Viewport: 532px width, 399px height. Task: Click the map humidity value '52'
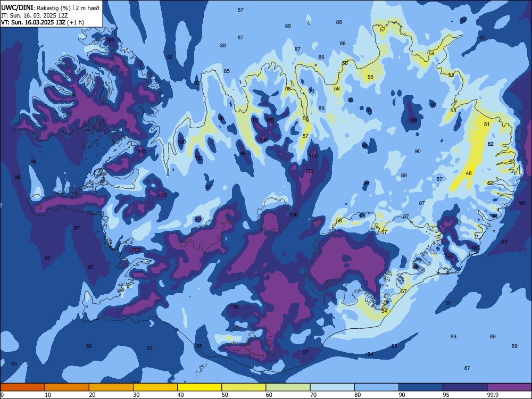(x=512, y=162)
